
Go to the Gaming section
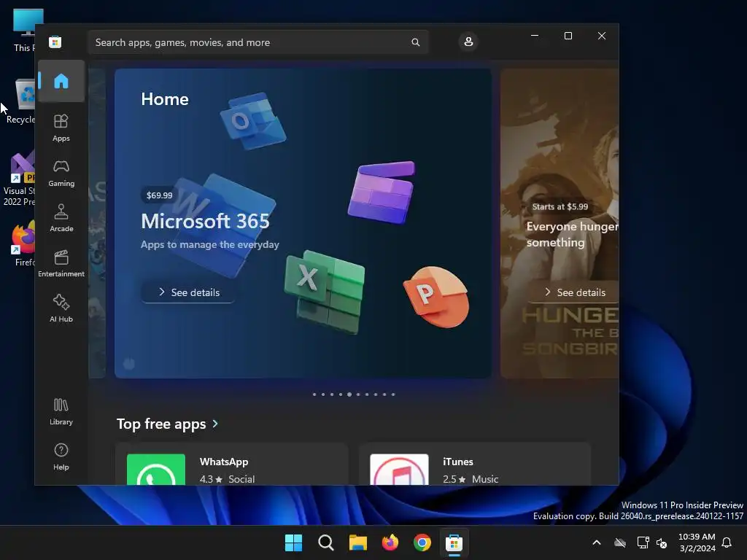coord(61,174)
